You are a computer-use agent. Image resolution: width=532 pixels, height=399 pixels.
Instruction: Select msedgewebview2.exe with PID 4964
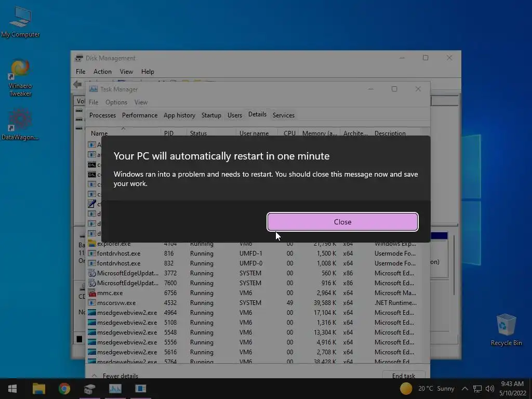pos(254,312)
